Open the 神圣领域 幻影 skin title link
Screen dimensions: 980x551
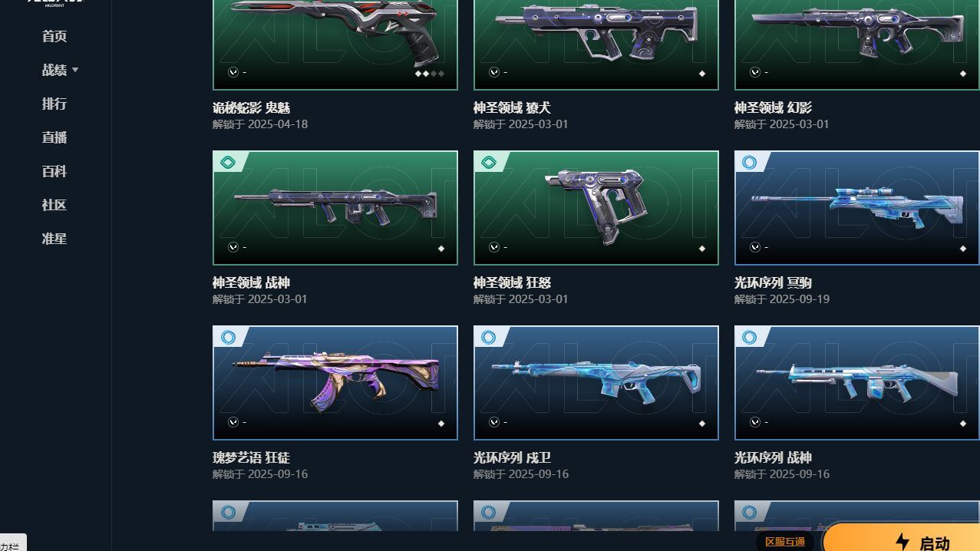(x=773, y=107)
